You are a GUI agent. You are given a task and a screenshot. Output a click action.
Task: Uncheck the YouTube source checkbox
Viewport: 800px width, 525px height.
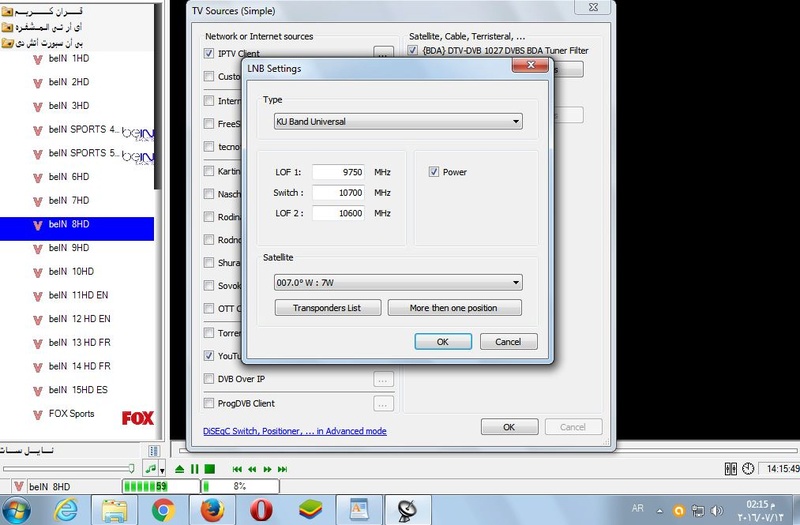[209, 356]
